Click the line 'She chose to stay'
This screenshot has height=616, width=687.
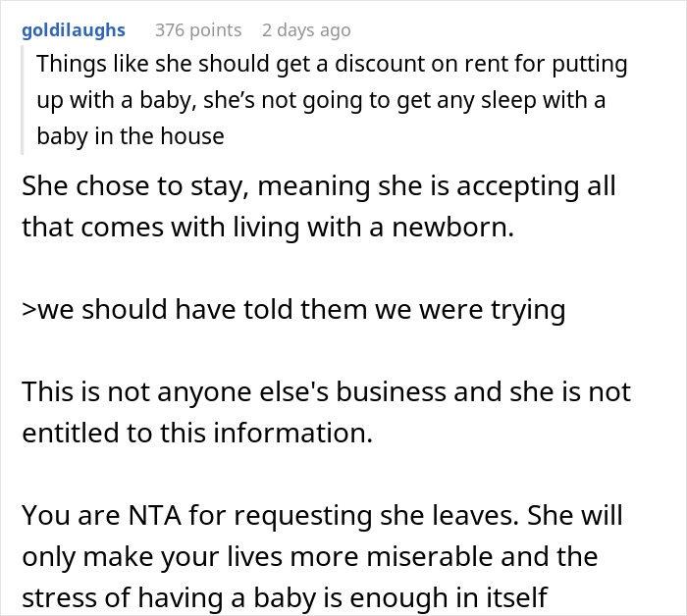pos(319,186)
